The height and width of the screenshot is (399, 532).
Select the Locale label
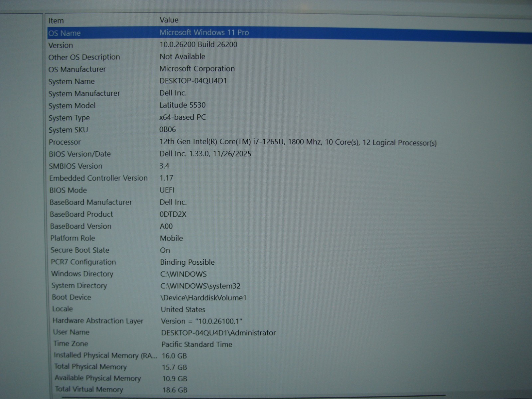click(63, 309)
